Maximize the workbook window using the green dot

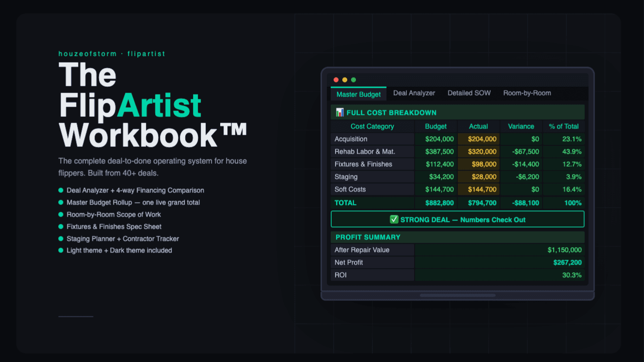pos(354,80)
